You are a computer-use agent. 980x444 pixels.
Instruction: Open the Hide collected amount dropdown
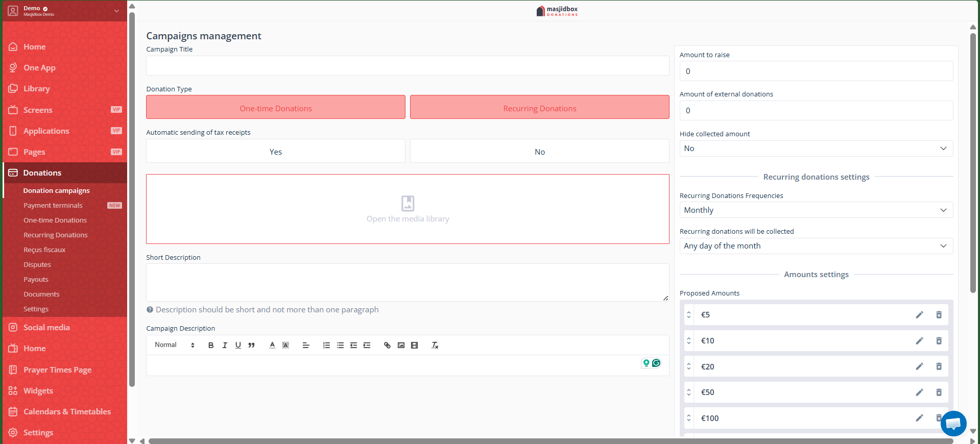coord(816,149)
